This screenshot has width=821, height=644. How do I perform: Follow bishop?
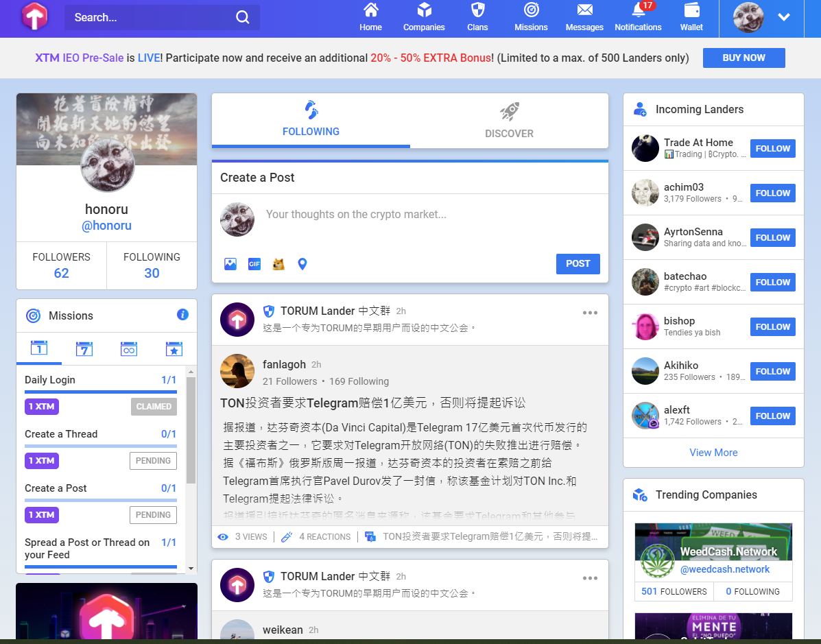click(773, 326)
